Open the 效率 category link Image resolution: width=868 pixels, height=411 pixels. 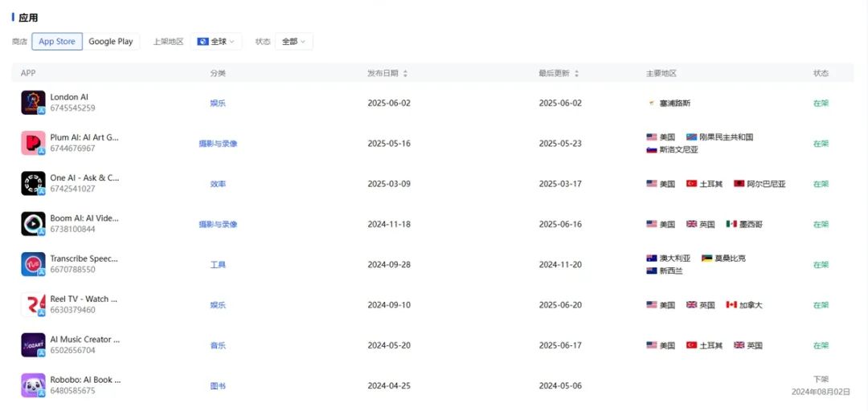218,184
